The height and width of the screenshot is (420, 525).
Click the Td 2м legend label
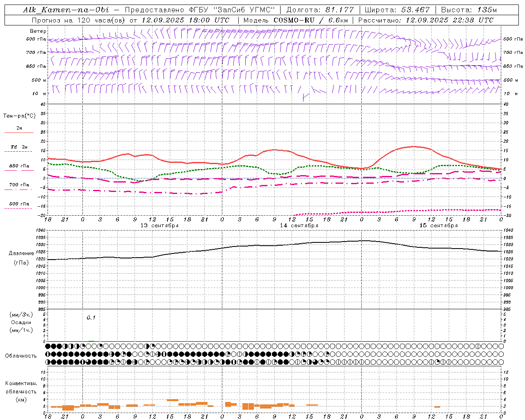(x=19, y=147)
